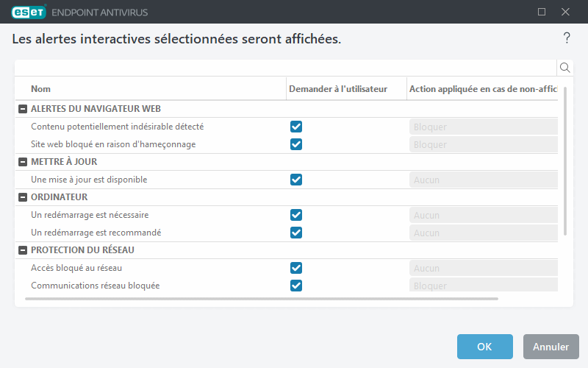The height and width of the screenshot is (368, 588).
Task: Click the search magnifier icon
Action: 564,68
